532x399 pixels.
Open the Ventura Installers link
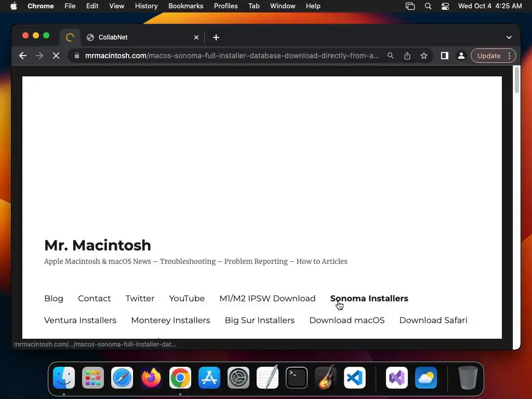[80, 320]
